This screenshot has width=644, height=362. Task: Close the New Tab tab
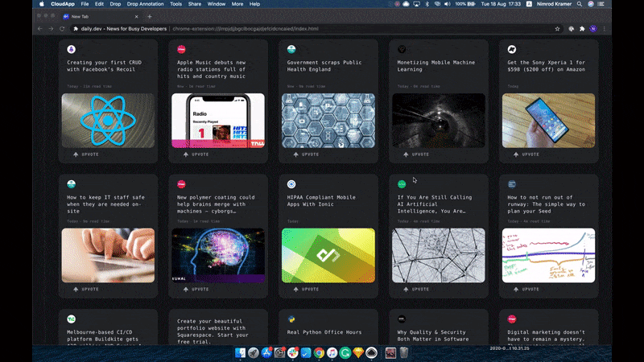pyautogui.click(x=136, y=17)
